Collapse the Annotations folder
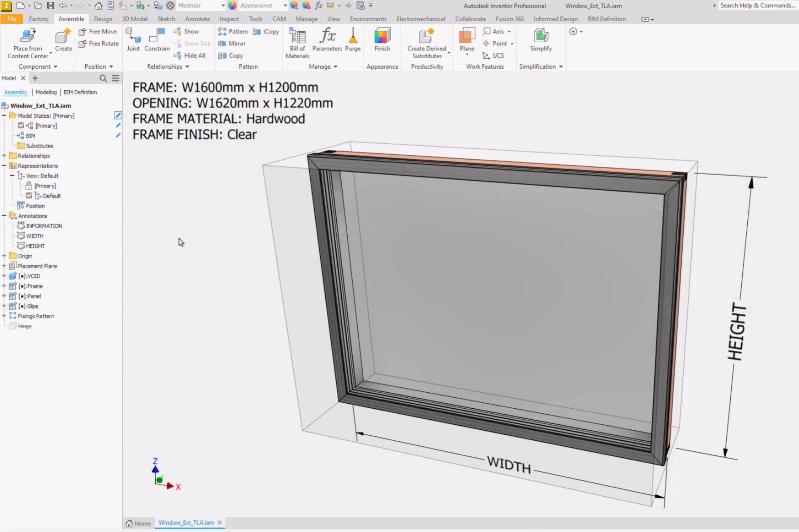 (4, 216)
